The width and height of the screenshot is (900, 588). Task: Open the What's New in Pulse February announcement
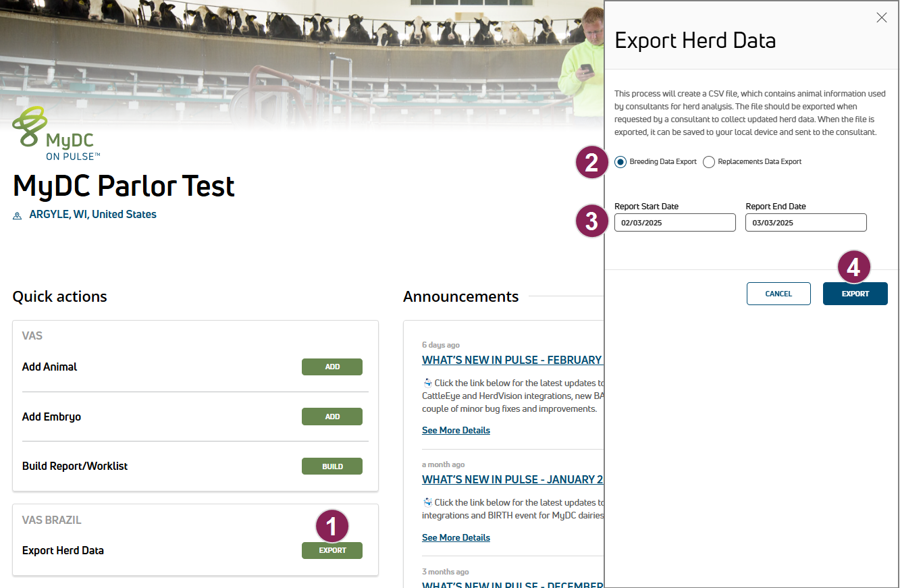[x=511, y=360]
